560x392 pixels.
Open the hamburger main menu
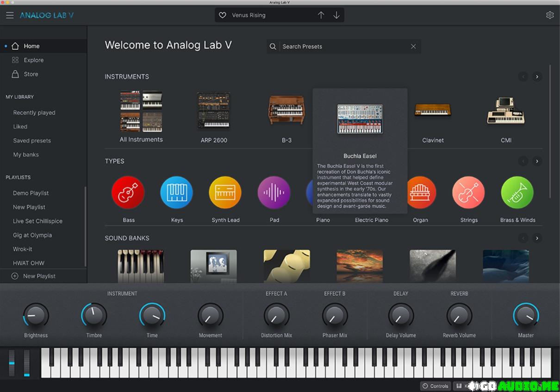click(10, 15)
